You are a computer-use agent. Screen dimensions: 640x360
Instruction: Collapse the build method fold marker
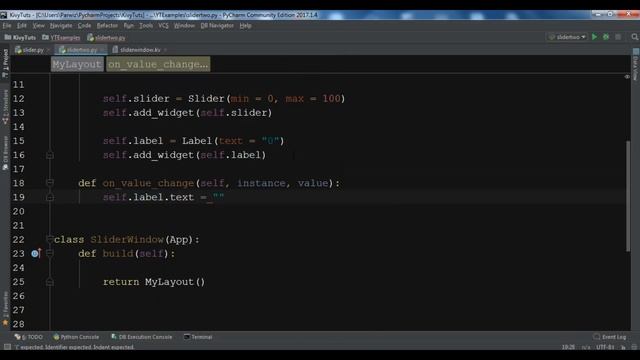[x=50, y=253]
